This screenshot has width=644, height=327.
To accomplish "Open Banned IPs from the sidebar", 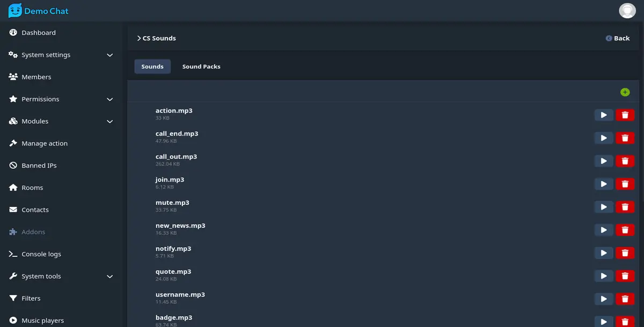I will point(39,165).
